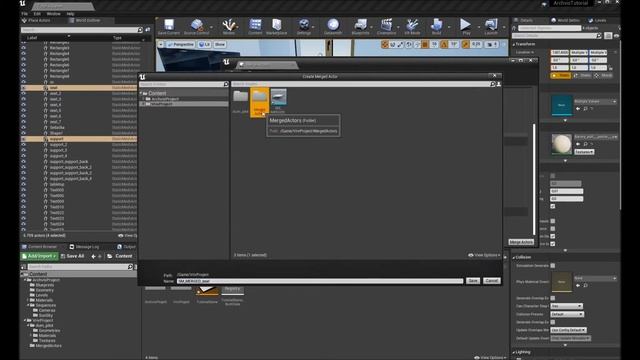Screen dimensions: 640x360
Task: Toggle the orange grid snapping icon in viewport
Action: click(x=425, y=44)
